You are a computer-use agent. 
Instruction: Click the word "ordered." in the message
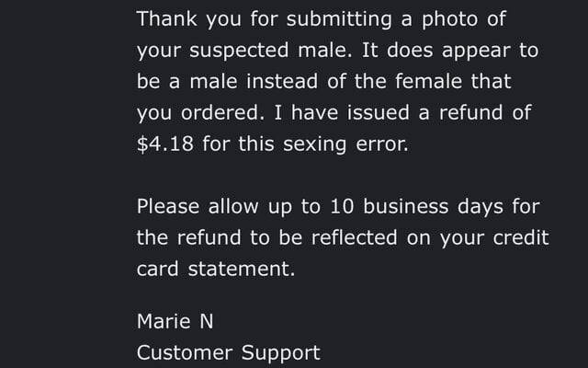click(x=222, y=112)
